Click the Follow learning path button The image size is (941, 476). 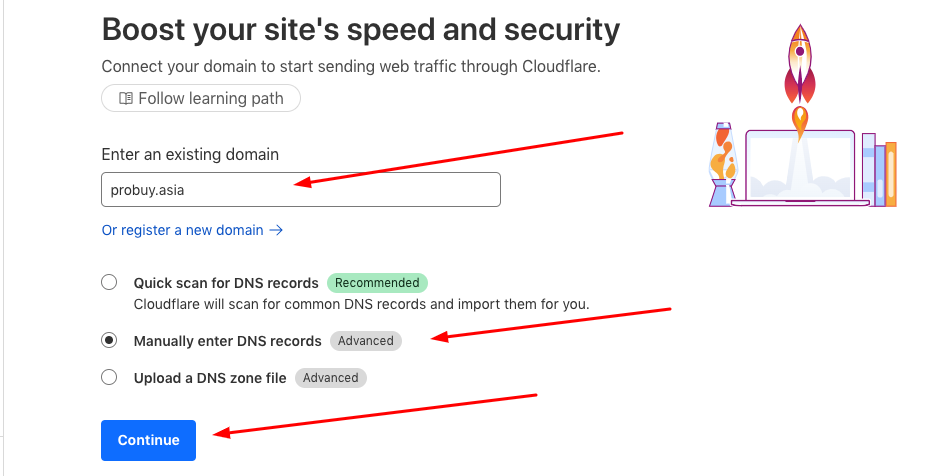pos(200,98)
